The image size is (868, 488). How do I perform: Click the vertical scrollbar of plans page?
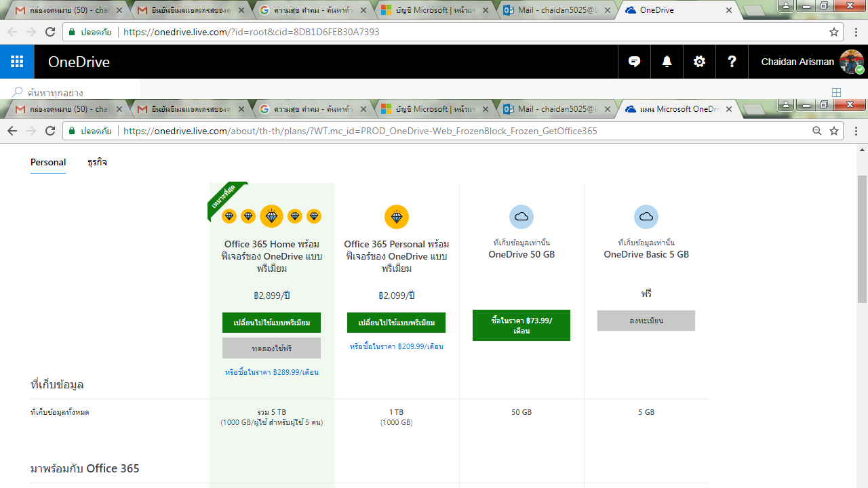[862, 239]
